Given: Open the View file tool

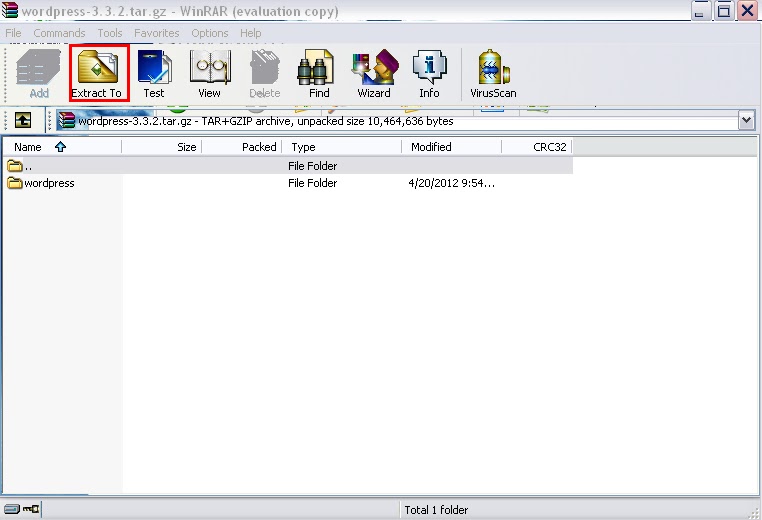Looking at the screenshot, I should point(209,74).
